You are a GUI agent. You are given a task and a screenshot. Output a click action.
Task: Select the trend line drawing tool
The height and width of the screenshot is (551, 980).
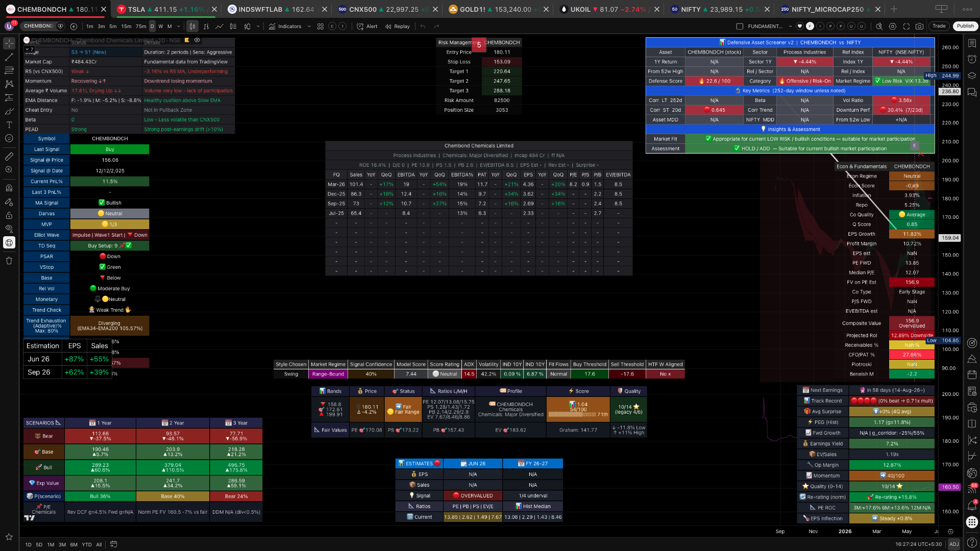(9, 57)
